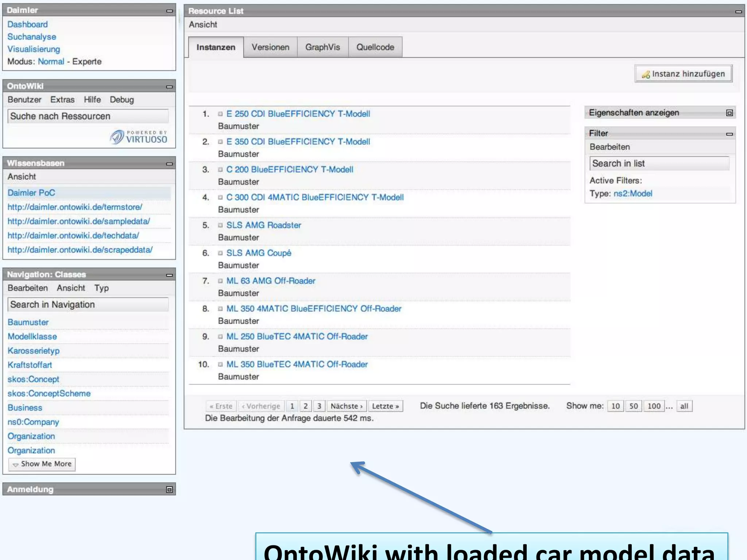Screen dimensions: 747x560
Task: Open the techdata knowledge base link
Action: 73,236
